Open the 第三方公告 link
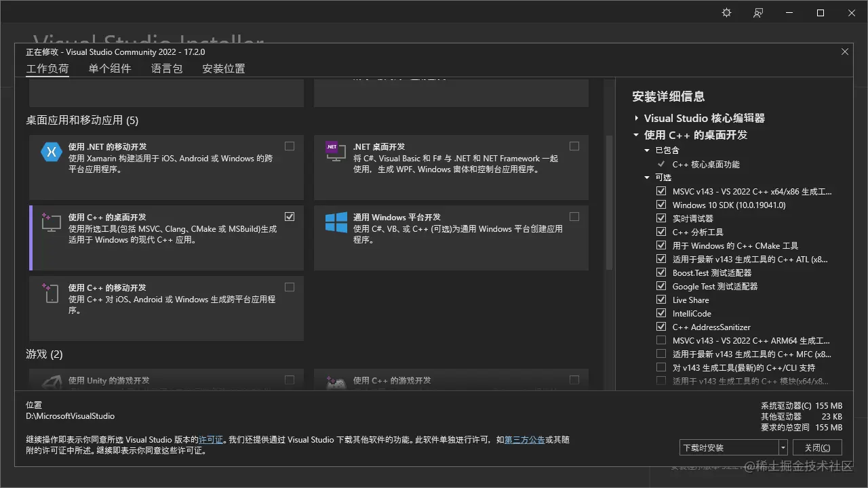This screenshot has width=868, height=488. pos(525,440)
